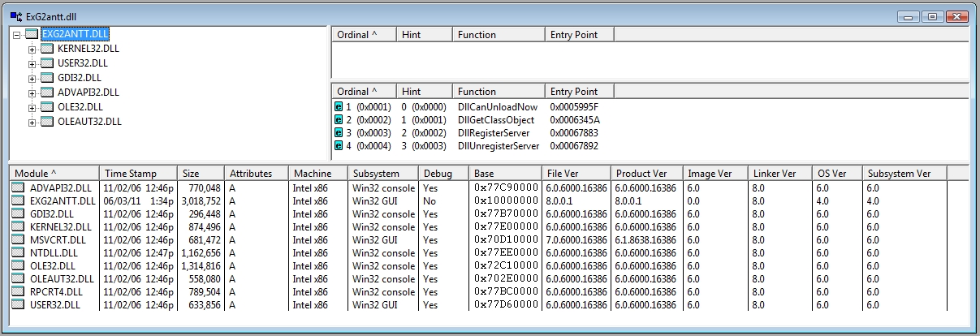
Task: Expand the GDI32.DLL tree node
Action: [32, 78]
